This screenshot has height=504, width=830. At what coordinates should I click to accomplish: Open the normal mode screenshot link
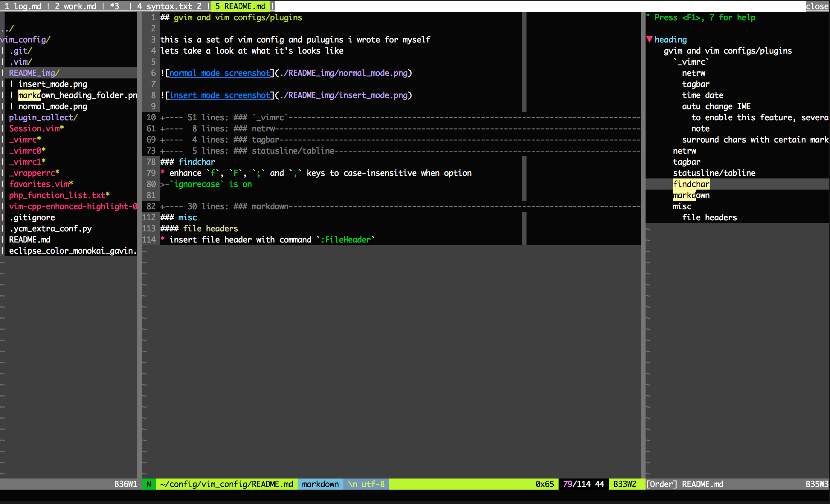coord(219,73)
